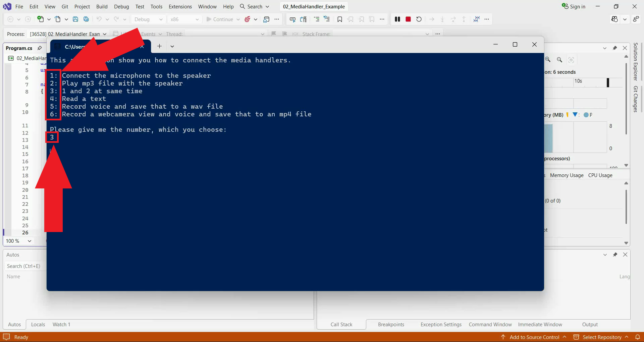This screenshot has height=342, width=644.
Task: Switch to the Locals tab
Action: coord(38,324)
